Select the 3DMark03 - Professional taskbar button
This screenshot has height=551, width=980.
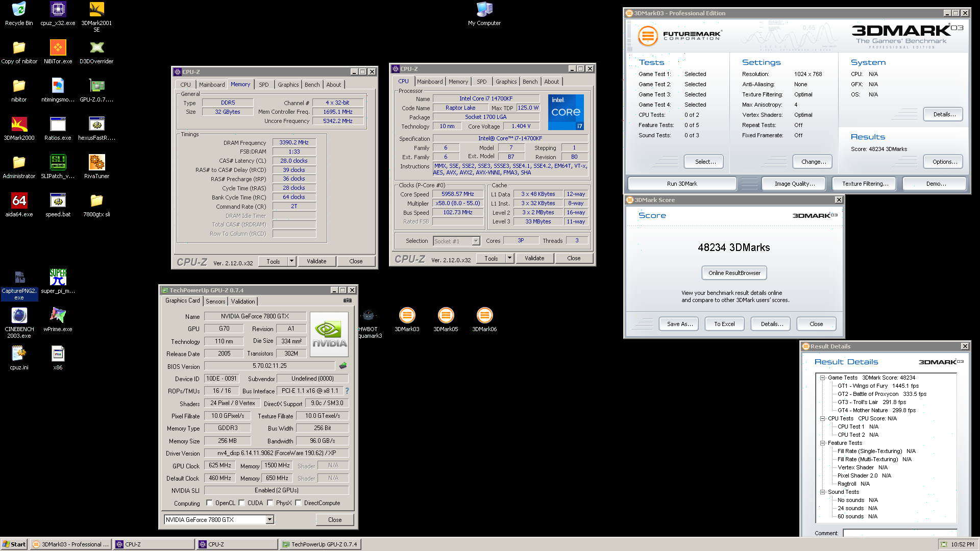pyautogui.click(x=71, y=544)
